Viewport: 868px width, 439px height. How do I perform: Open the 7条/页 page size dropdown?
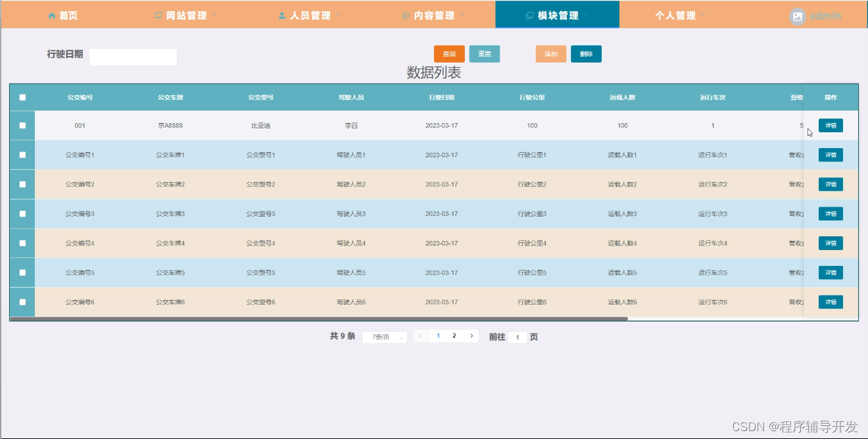[385, 337]
